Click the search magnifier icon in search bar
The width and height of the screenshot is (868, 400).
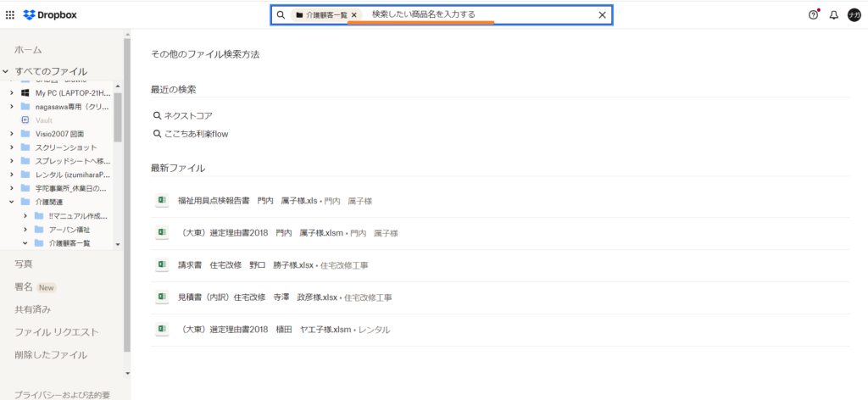(x=281, y=15)
